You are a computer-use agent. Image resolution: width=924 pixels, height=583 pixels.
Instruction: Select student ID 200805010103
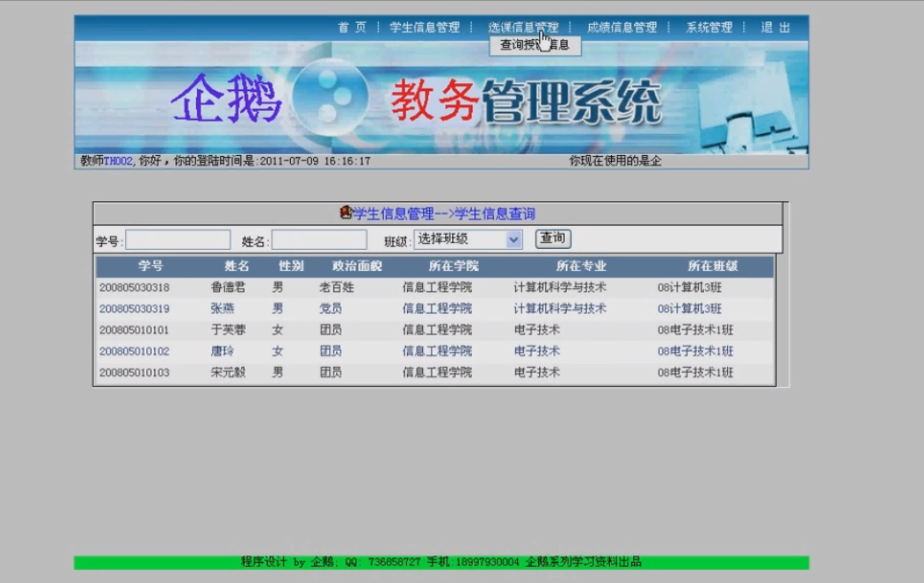tap(135, 372)
